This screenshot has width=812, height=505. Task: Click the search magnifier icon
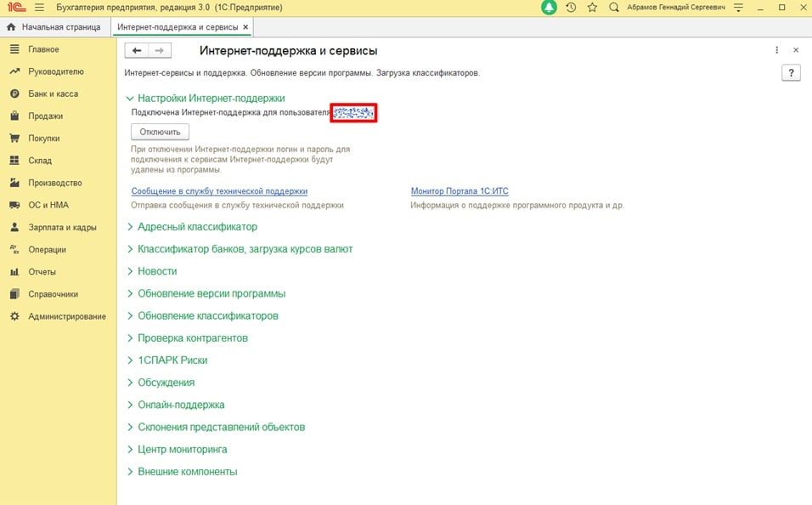613,8
